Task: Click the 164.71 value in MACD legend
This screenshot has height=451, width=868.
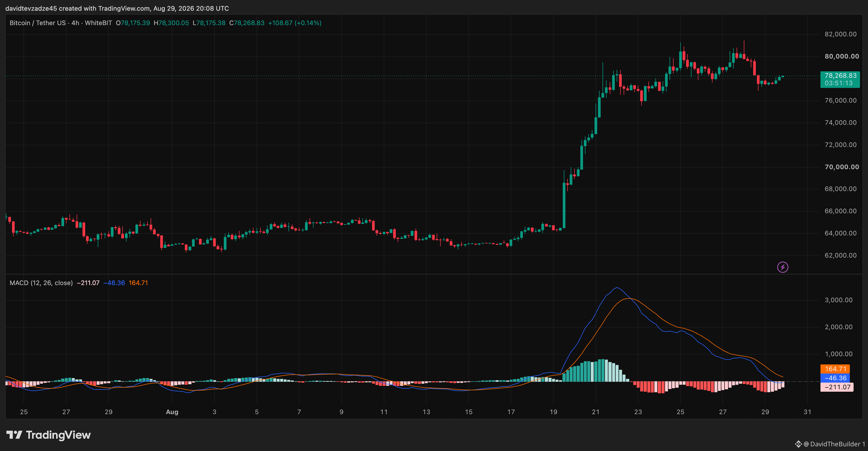Action: [x=138, y=283]
